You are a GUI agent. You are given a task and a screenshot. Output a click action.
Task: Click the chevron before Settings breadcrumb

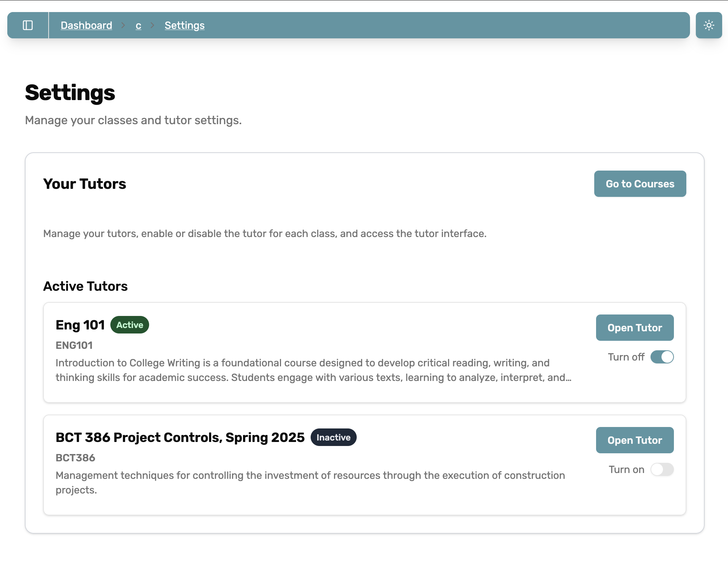click(152, 25)
